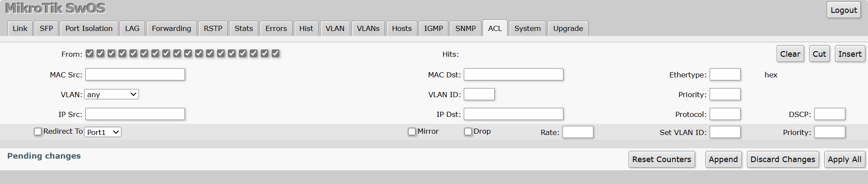Check the Drop checkbox

tap(468, 132)
